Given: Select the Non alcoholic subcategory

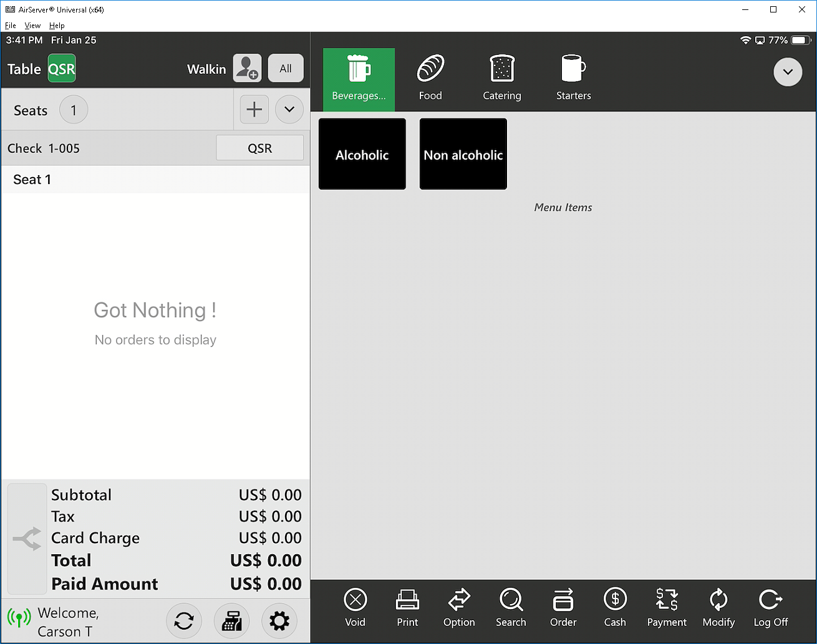Looking at the screenshot, I should (x=463, y=155).
